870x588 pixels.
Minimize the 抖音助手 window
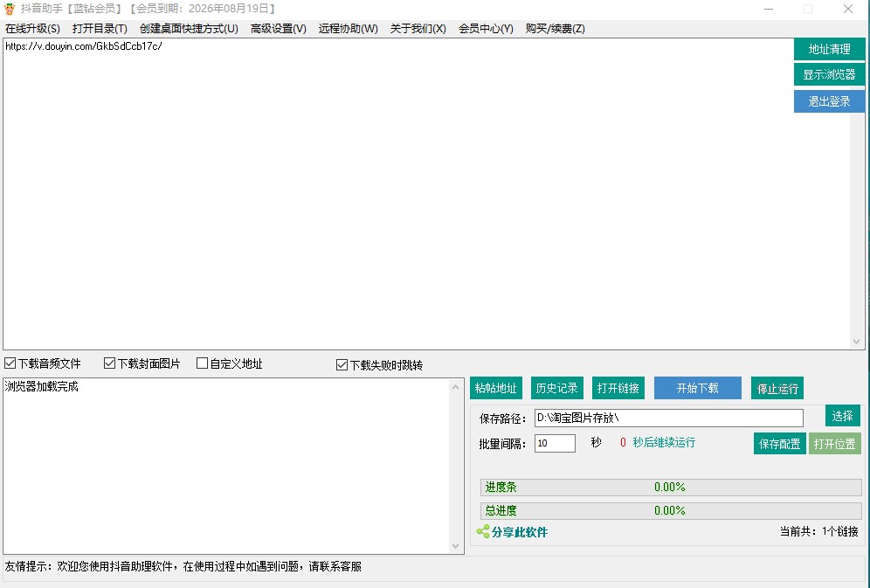click(769, 9)
